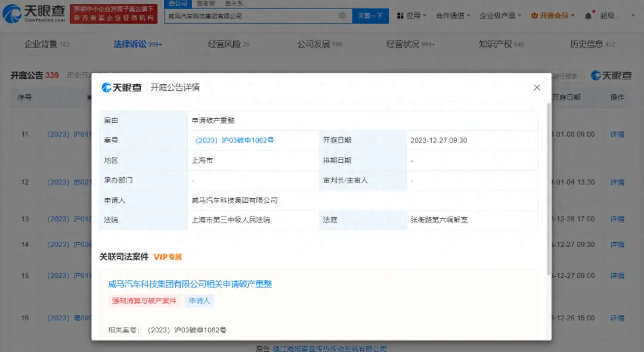Click the 上海市 region value

click(202, 160)
